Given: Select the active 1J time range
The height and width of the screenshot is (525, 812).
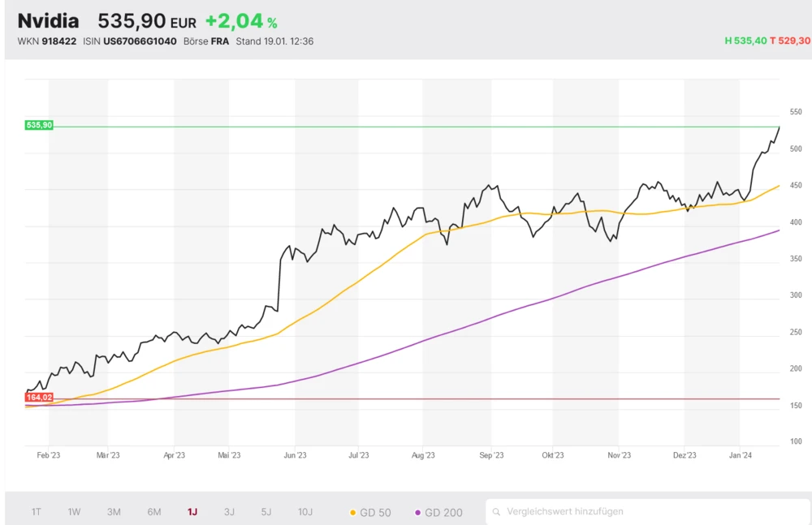Looking at the screenshot, I should click(x=192, y=512).
